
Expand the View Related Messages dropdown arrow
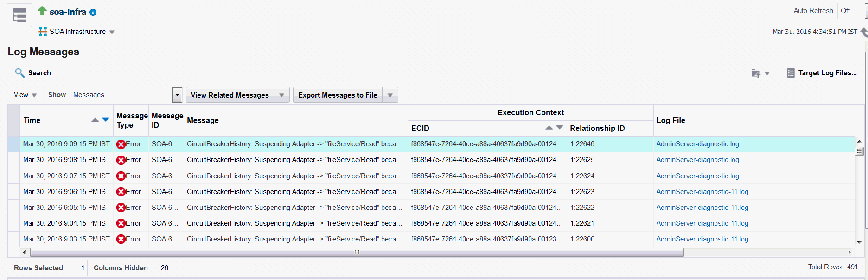pos(281,95)
